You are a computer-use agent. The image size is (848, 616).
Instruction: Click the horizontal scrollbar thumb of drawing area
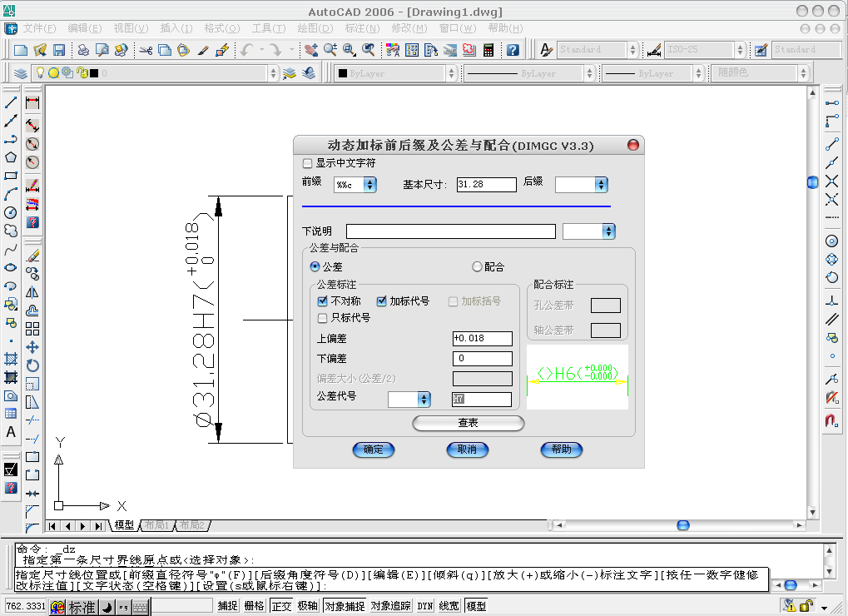(683, 525)
